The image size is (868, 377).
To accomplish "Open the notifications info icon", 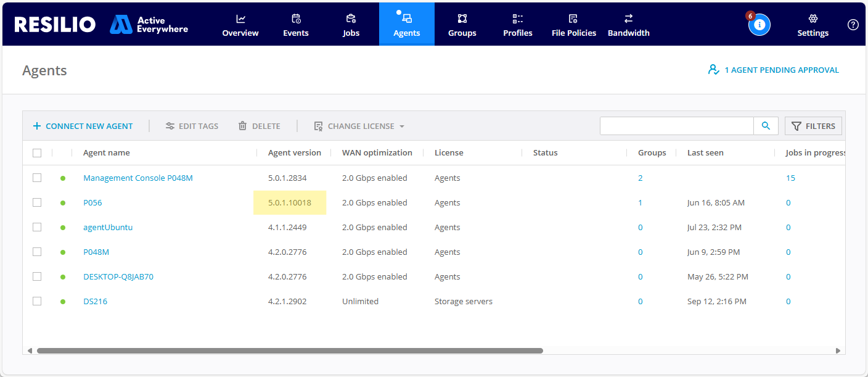I will (x=759, y=25).
